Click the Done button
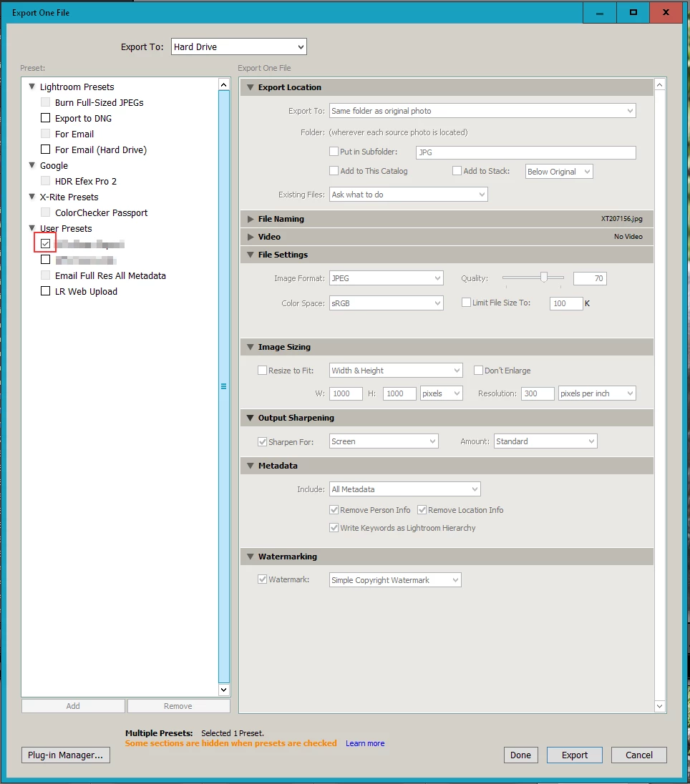The image size is (690, 784). [521, 755]
